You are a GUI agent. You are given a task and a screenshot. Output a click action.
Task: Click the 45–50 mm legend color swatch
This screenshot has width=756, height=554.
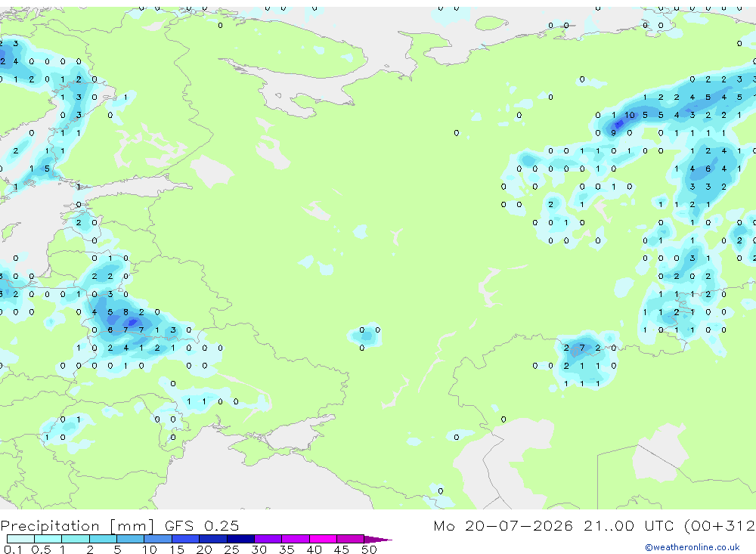[350, 539]
